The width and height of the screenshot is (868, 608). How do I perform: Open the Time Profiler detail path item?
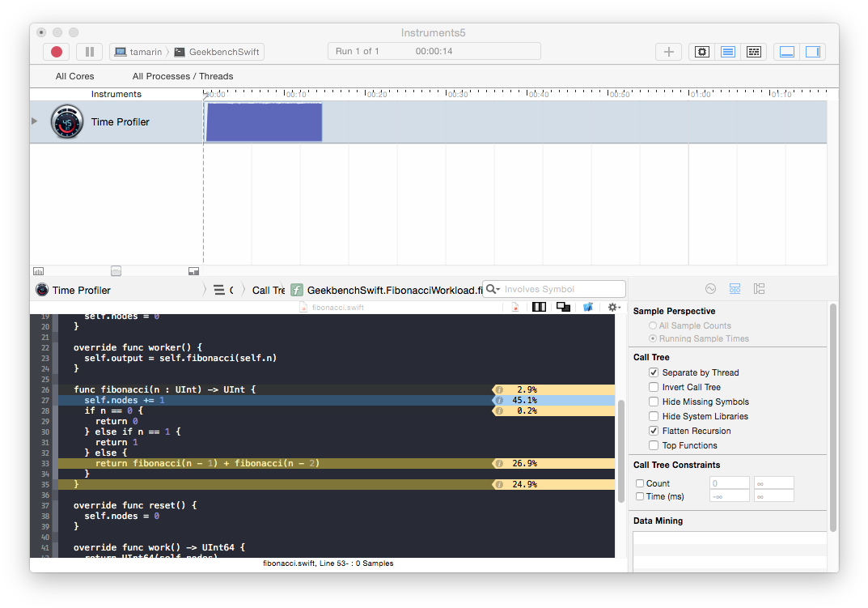point(73,290)
